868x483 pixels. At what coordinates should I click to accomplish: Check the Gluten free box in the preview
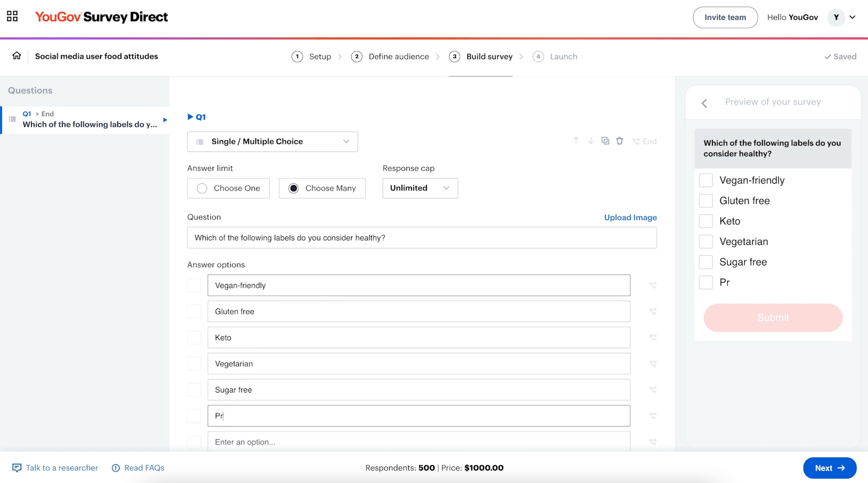(706, 201)
